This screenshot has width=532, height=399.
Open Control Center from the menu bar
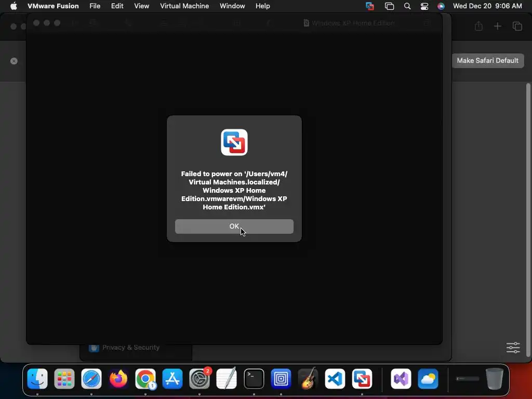(424, 6)
